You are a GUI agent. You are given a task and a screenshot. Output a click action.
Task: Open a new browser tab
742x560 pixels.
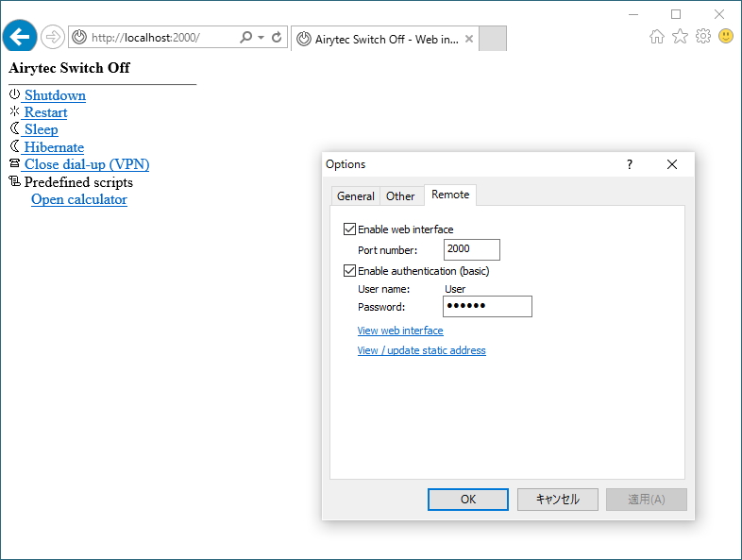(x=493, y=39)
